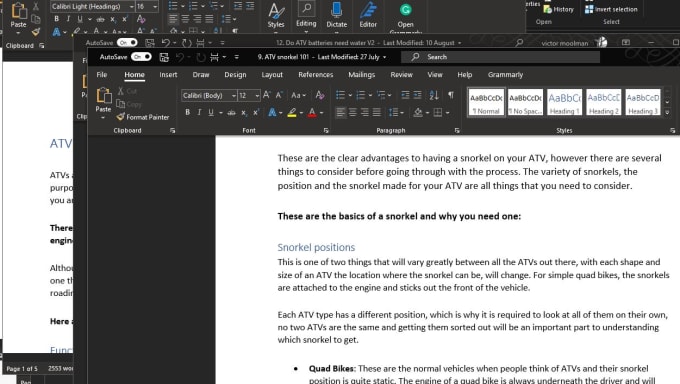Expand the Paragraph group dialog launcher
This screenshot has height=384, width=680.
457,131
